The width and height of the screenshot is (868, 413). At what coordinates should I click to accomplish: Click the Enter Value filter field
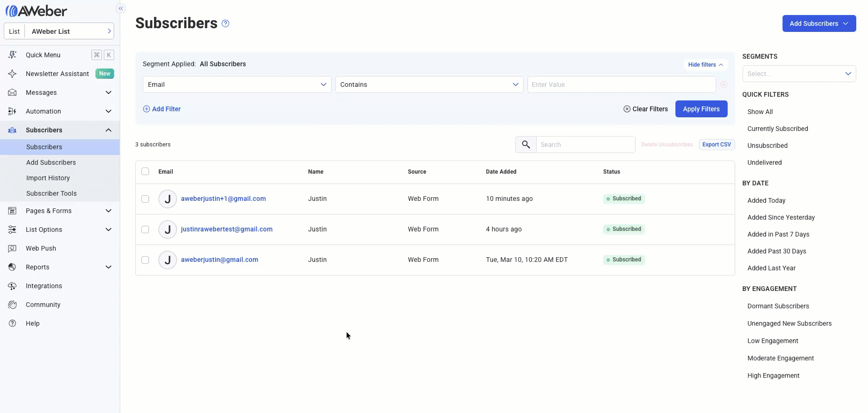click(621, 84)
